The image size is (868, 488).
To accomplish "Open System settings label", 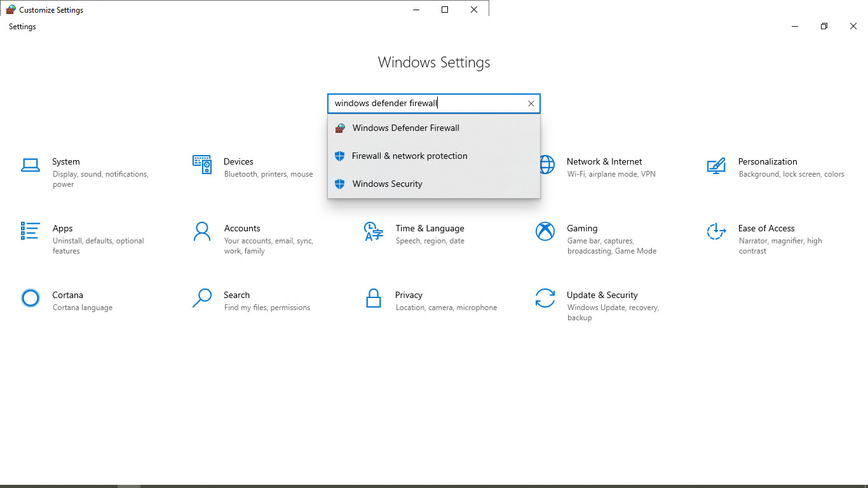I will click(x=66, y=161).
